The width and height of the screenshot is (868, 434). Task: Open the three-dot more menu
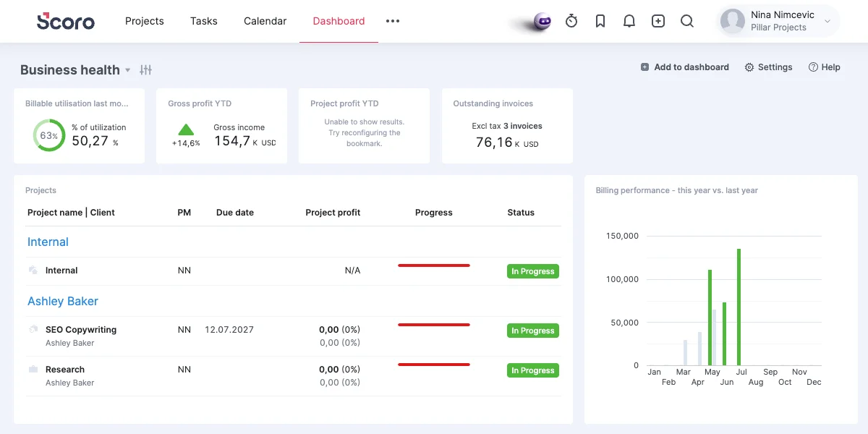tap(393, 21)
